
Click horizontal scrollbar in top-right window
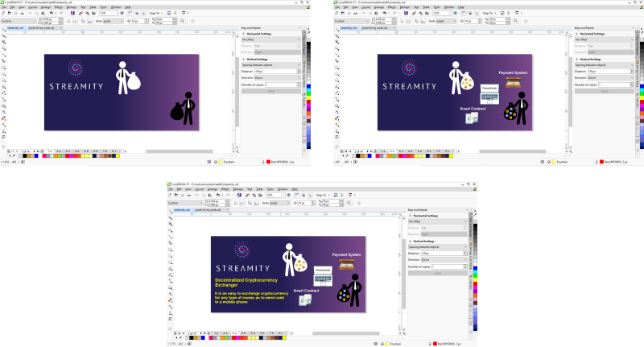513,151
